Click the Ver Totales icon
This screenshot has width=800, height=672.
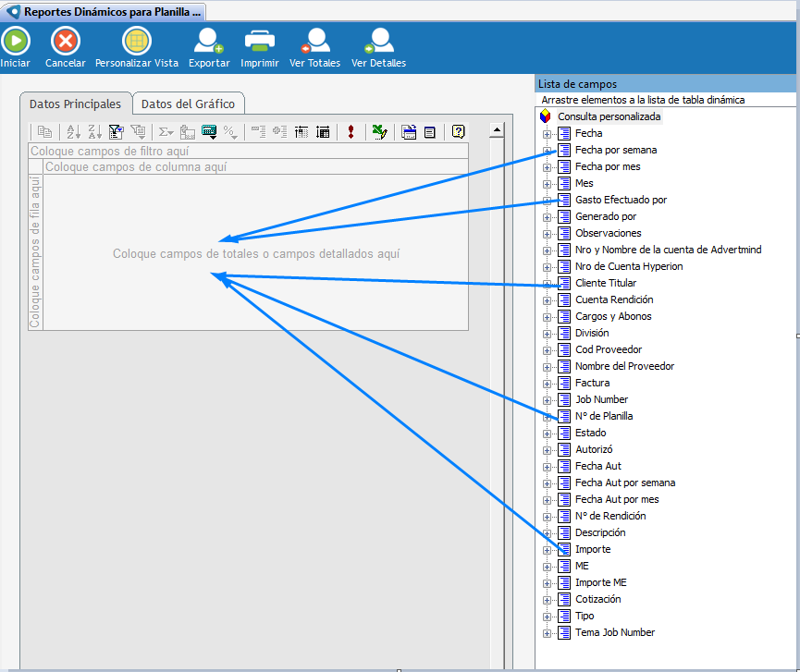pyautogui.click(x=314, y=42)
